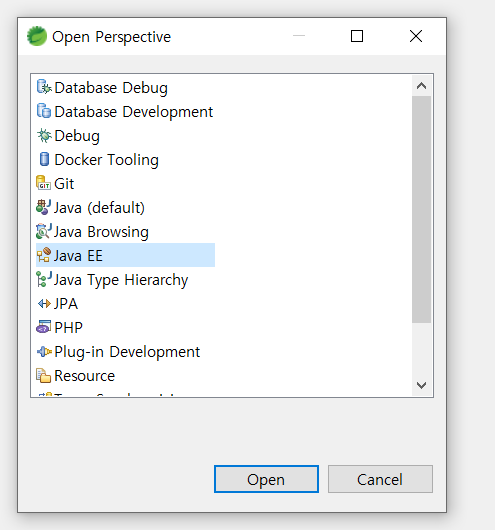The height and width of the screenshot is (530, 495).
Task: Click the PHP perspective icon
Action: coord(44,327)
